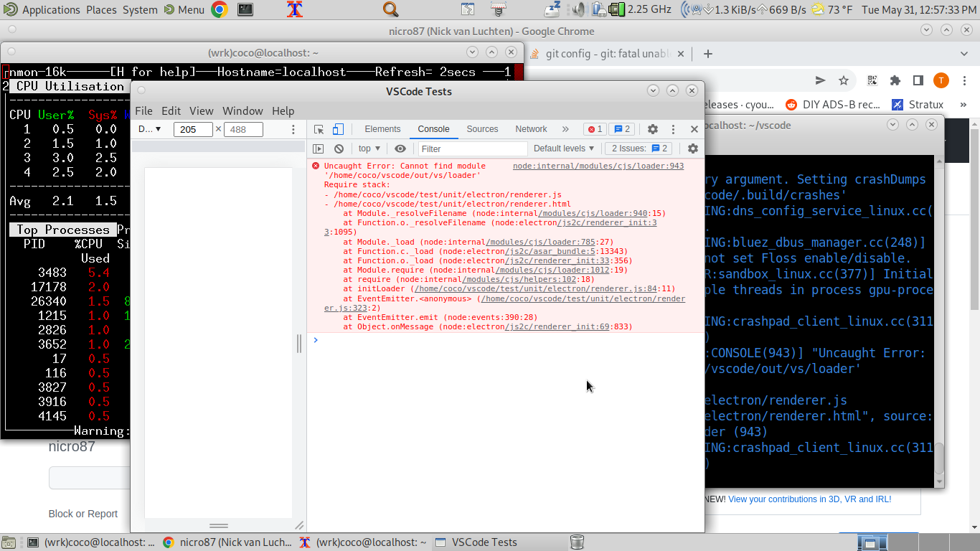
Task: Open the Menu launcher in top panel
Action: (184, 9)
